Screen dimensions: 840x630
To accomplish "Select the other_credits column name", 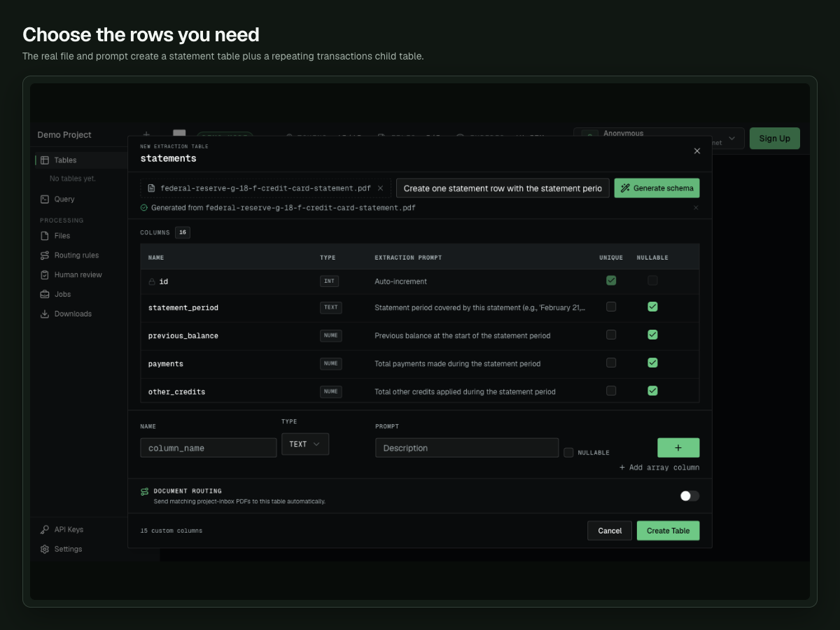I will click(x=177, y=392).
